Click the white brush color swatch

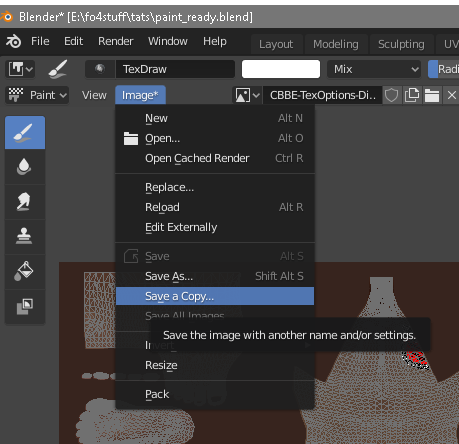click(281, 69)
